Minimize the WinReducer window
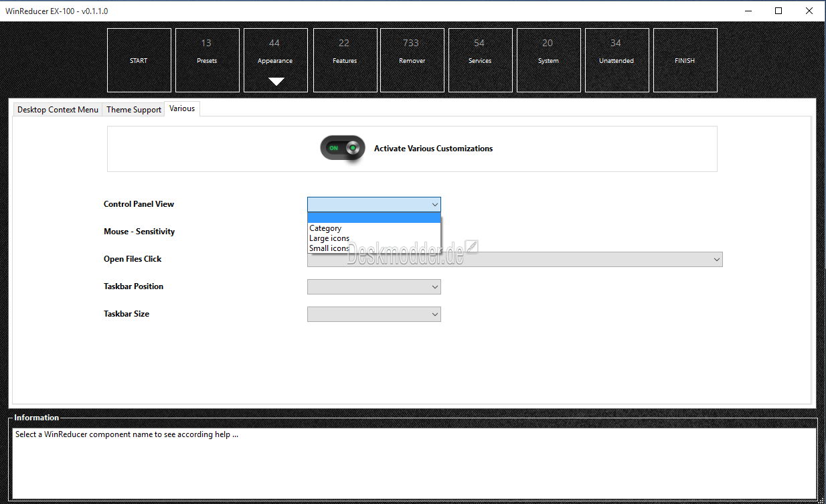Image resolution: width=826 pixels, height=504 pixels. point(748,11)
